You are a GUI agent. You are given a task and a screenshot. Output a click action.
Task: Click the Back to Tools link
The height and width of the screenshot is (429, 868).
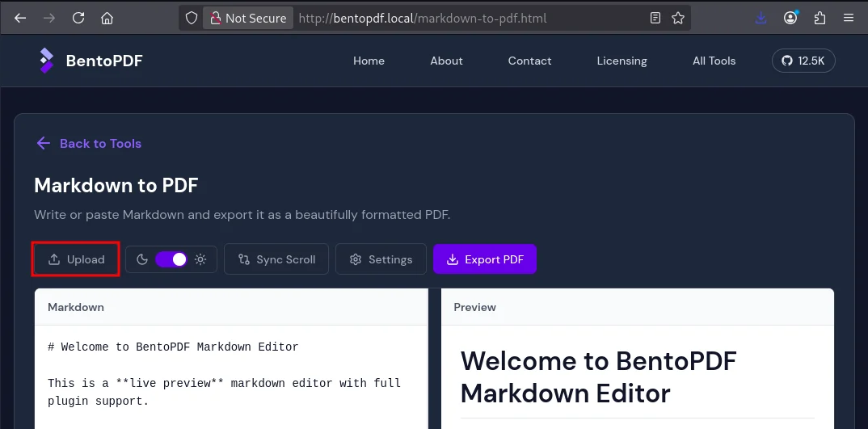click(x=89, y=143)
